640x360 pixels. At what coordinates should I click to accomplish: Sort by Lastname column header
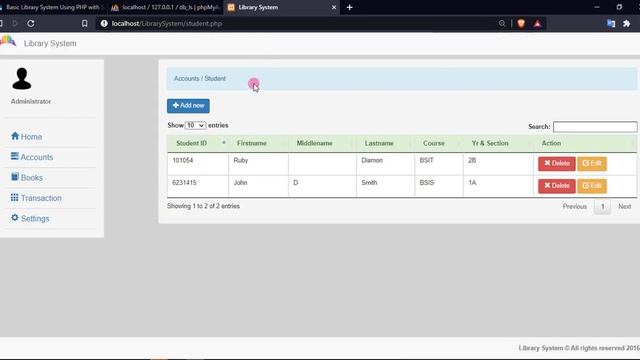(385, 143)
